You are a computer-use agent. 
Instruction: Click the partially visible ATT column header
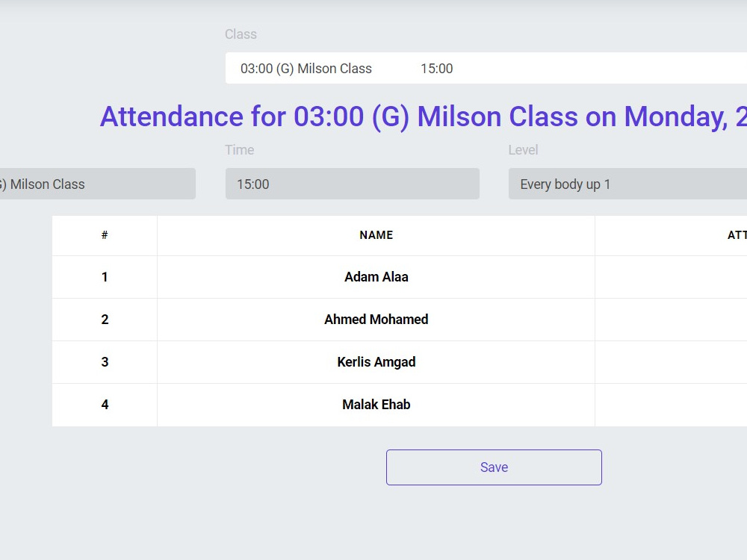[x=737, y=235]
